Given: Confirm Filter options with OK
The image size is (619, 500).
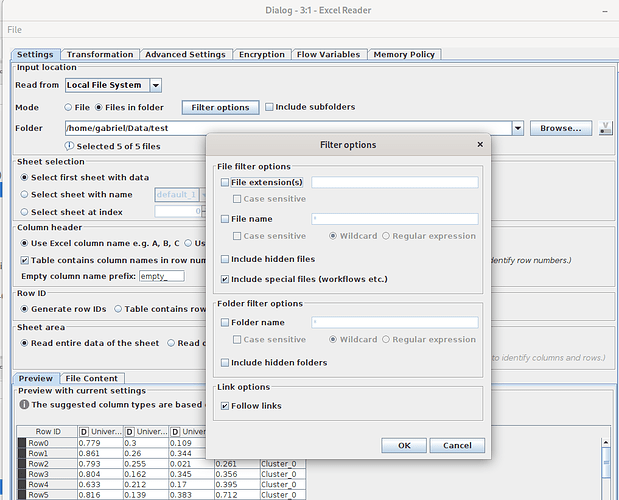Looking at the screenshot, I should pyautogui.click(x=404, y=446).
